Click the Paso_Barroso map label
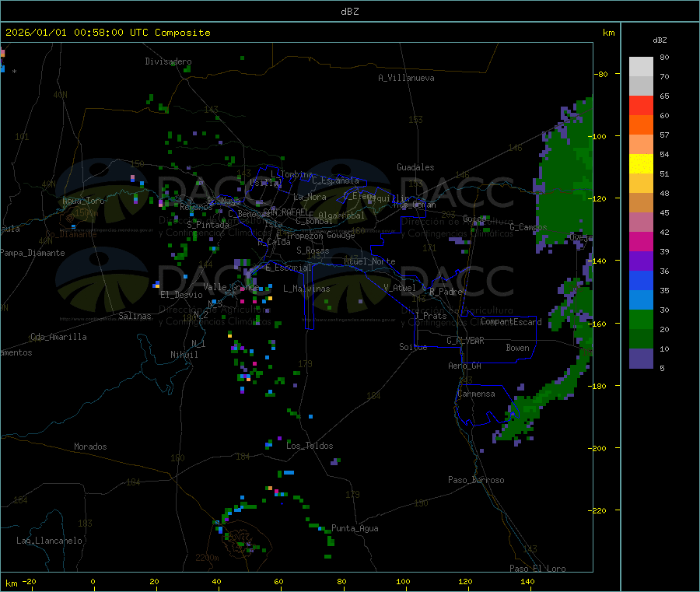The height and width of the screenshot is (592, 700). (476, 480)
